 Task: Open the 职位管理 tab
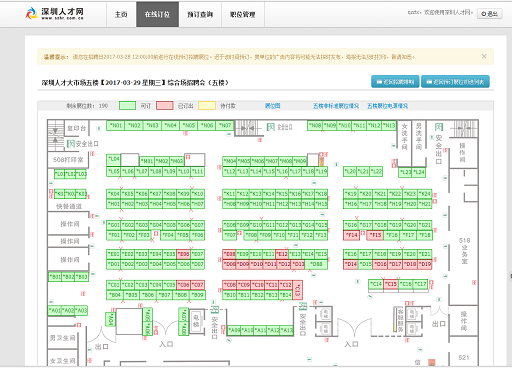(243, 14)
